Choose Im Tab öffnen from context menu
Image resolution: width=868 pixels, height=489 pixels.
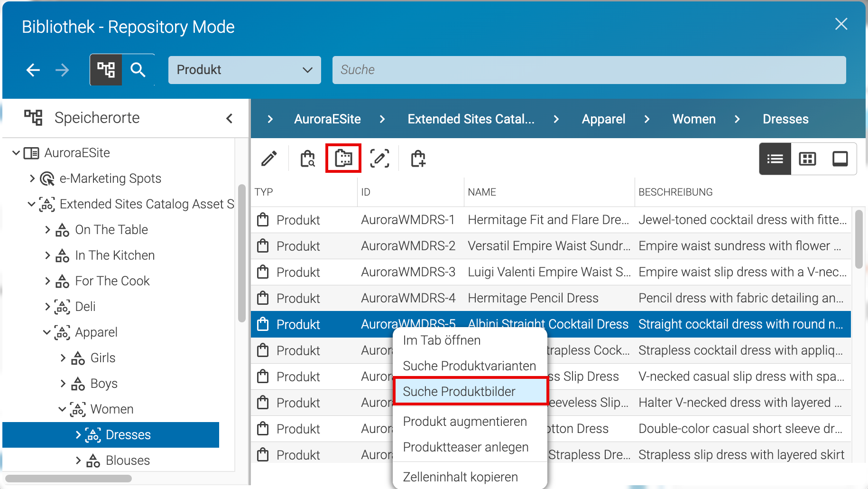click(x=470, y=340)
